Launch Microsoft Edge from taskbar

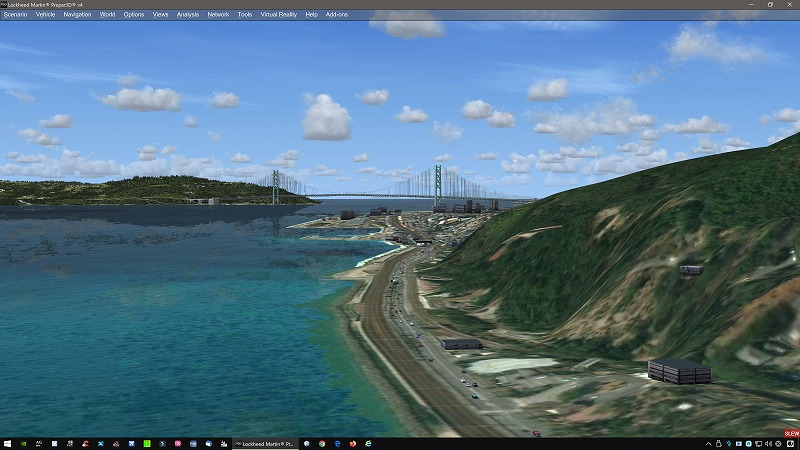[337, 444]
